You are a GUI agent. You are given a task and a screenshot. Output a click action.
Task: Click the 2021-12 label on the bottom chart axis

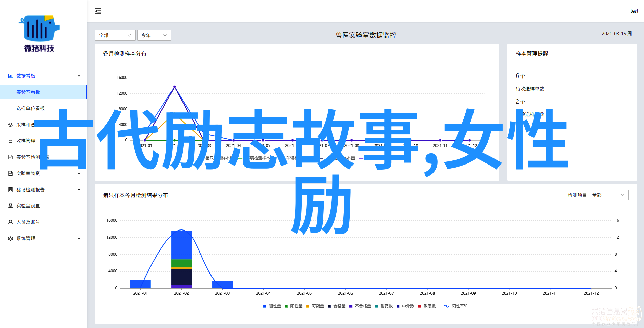591,293
